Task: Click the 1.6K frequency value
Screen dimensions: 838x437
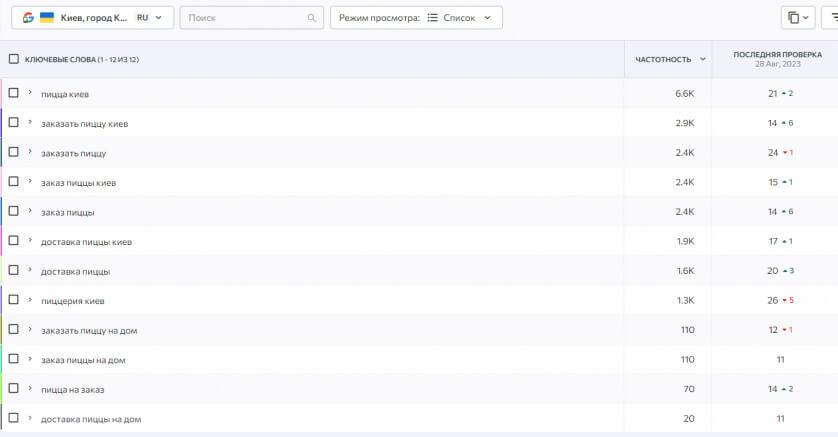Action: tap(686, 271)
